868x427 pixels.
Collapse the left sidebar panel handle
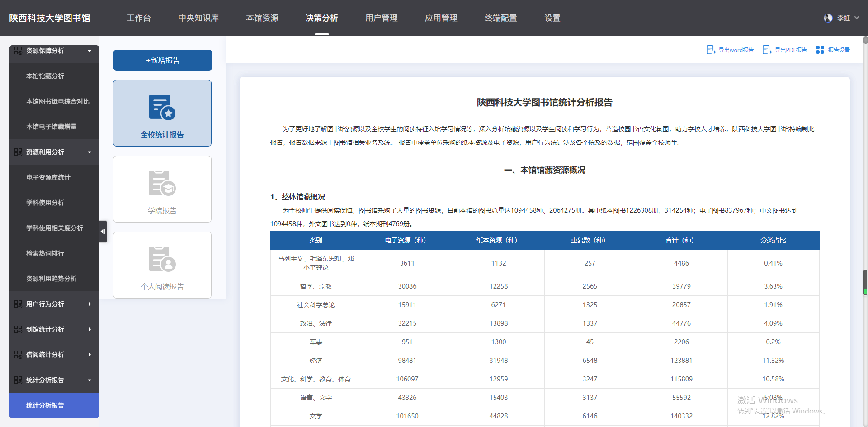pos(103,232)
